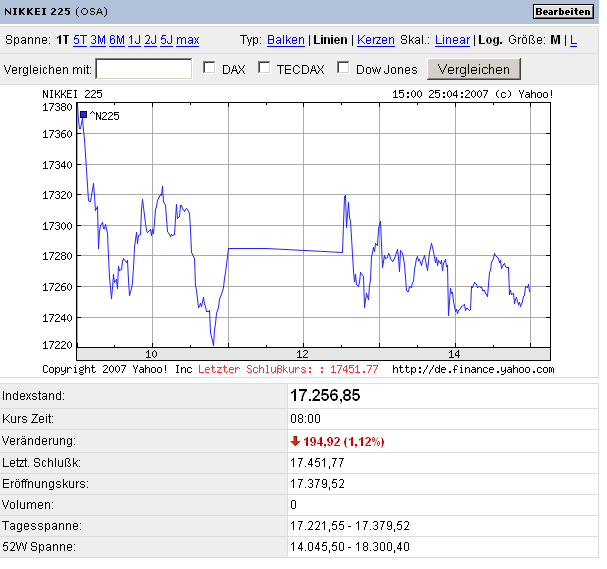The width and height of the screenshot is (607, 569).
Task: Switch chart size to L
Action: pyautogui.click(x=573, y=40)
